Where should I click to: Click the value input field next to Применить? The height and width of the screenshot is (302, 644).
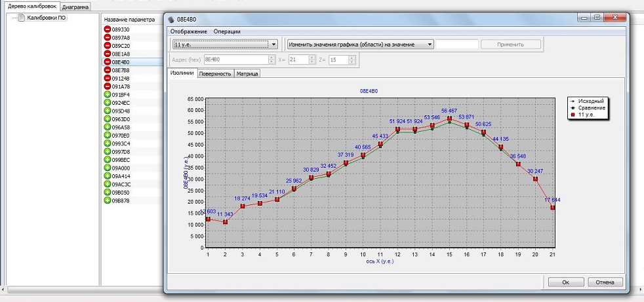456,45
